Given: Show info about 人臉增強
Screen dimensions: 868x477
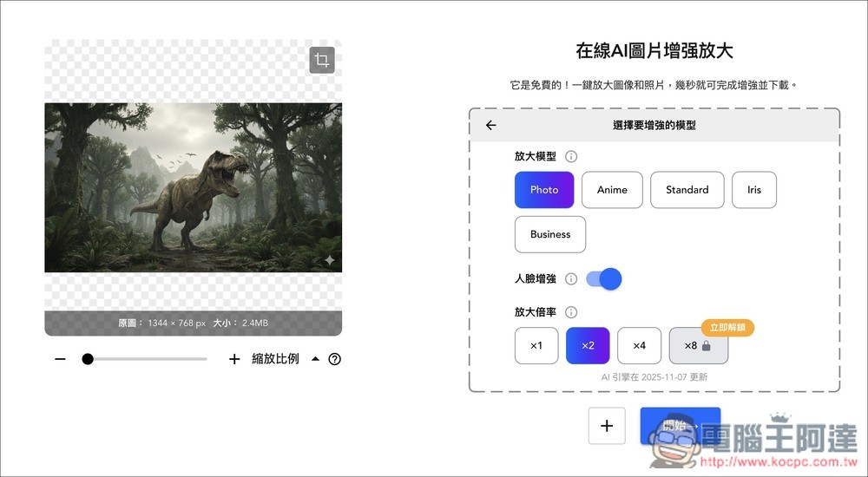Looking at the screenshot, I should pos(571,279).
